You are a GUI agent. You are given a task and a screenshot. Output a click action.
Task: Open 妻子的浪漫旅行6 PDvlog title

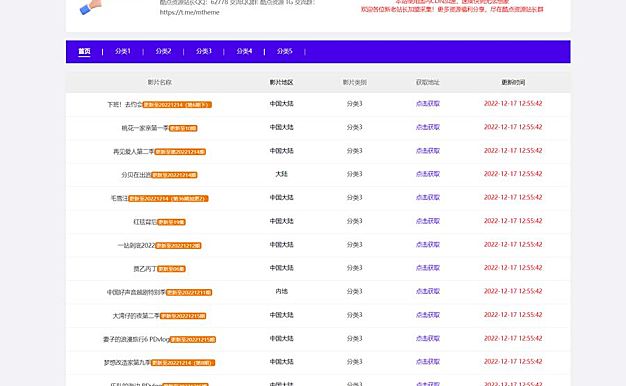136,339
